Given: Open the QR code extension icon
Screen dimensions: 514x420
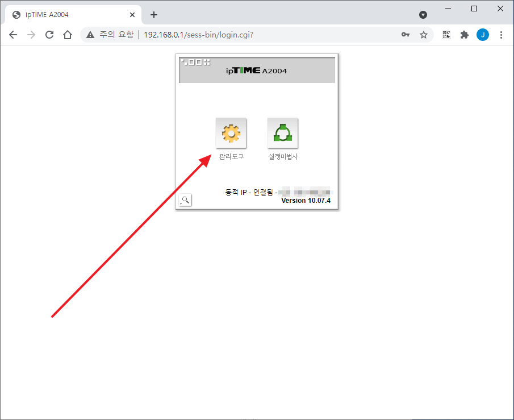Looking at the screenshot, I should pos(446,35).
